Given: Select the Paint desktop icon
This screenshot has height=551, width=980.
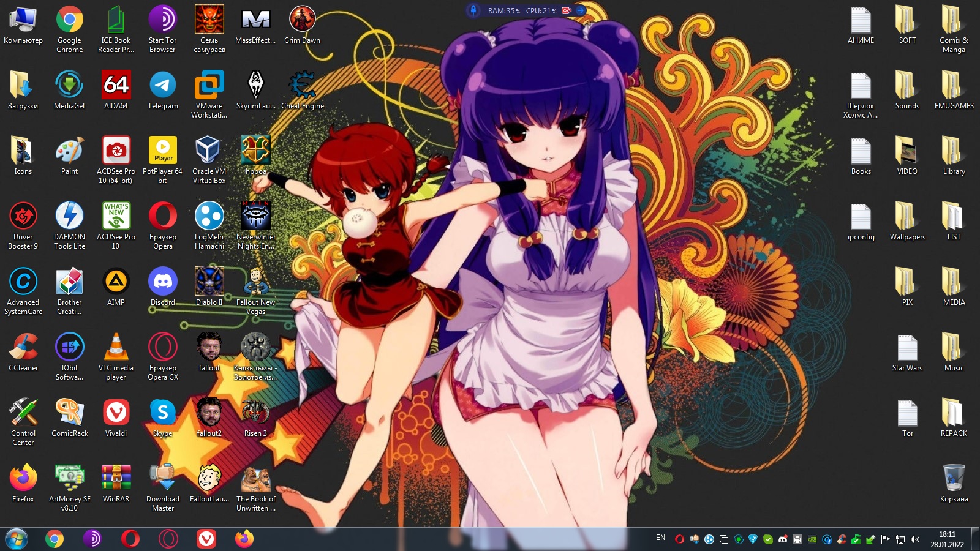Looking at the screenshot, I should (x=70, y=156).
